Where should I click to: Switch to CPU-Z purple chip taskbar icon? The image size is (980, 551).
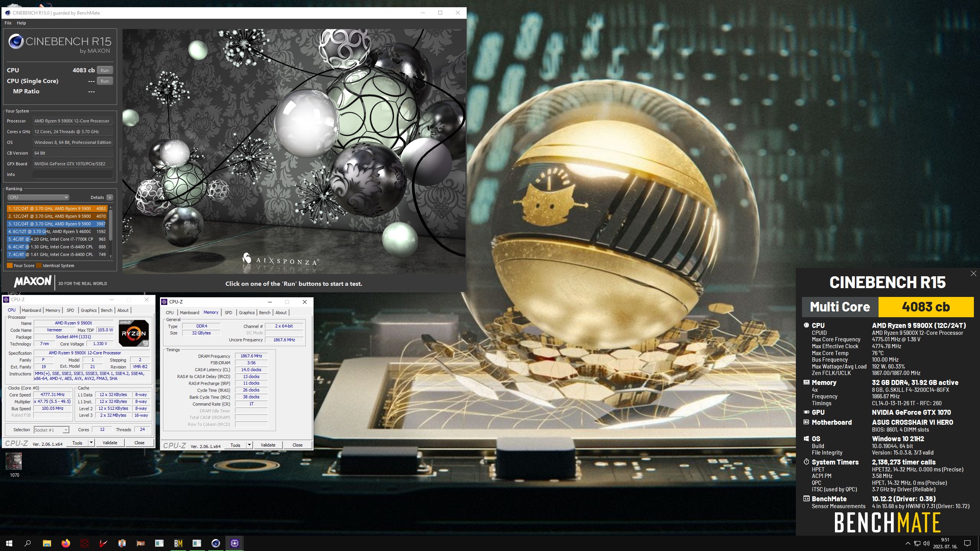[234, 543]
